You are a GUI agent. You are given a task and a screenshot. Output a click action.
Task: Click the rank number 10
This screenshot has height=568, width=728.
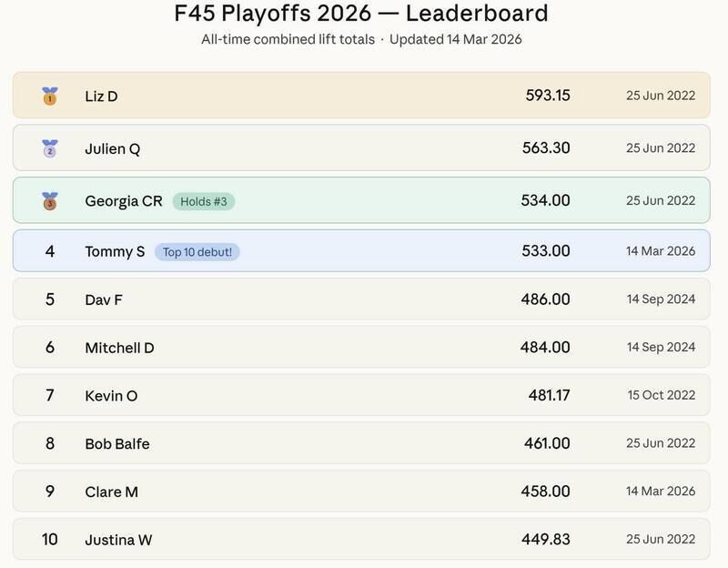click(50, 540)
